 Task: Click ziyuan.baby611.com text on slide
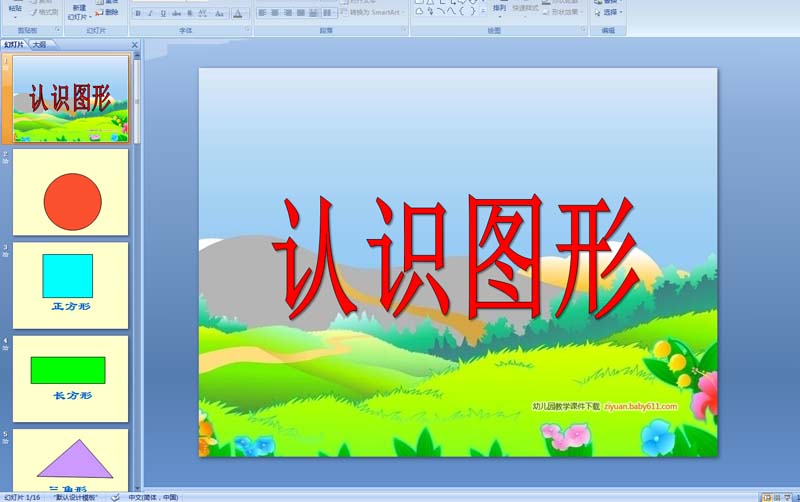coord(641,407)
